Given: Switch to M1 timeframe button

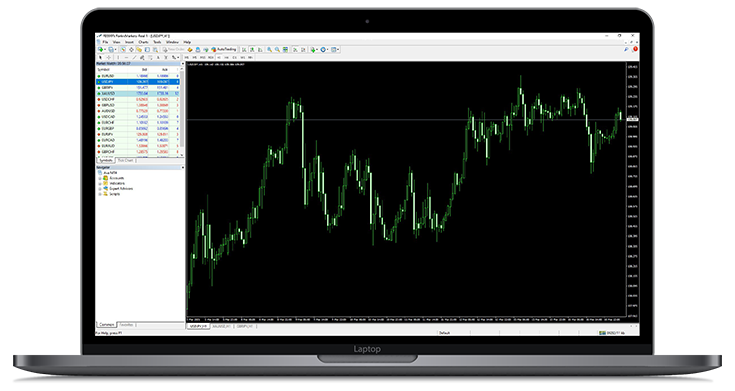Looking at the screenshot, I should coord(187,57).
